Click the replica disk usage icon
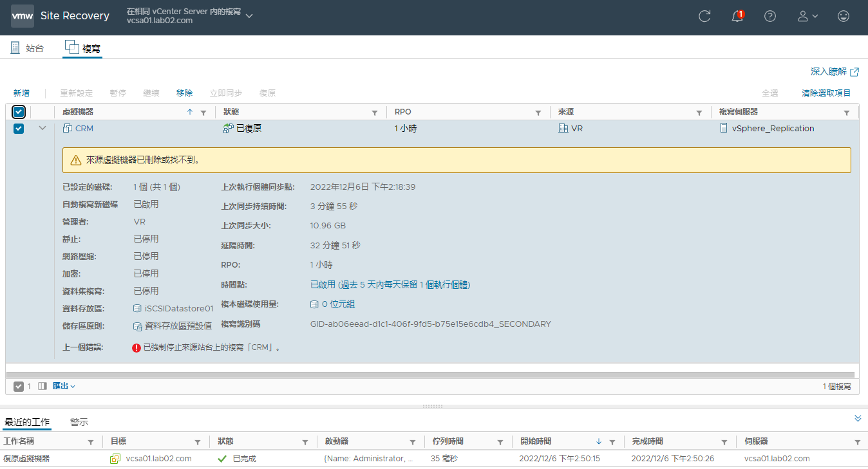 (314, 304)
